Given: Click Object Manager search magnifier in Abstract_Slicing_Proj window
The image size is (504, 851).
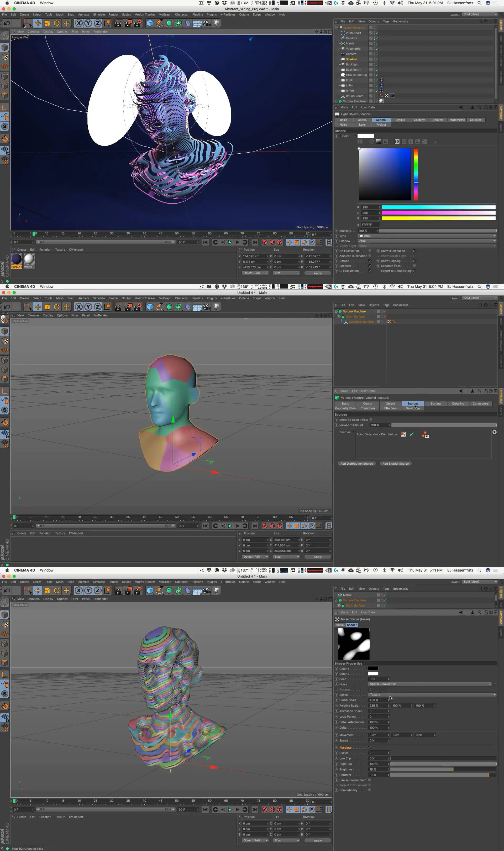Looking at the screenshot, I should (x=481, y=21).
